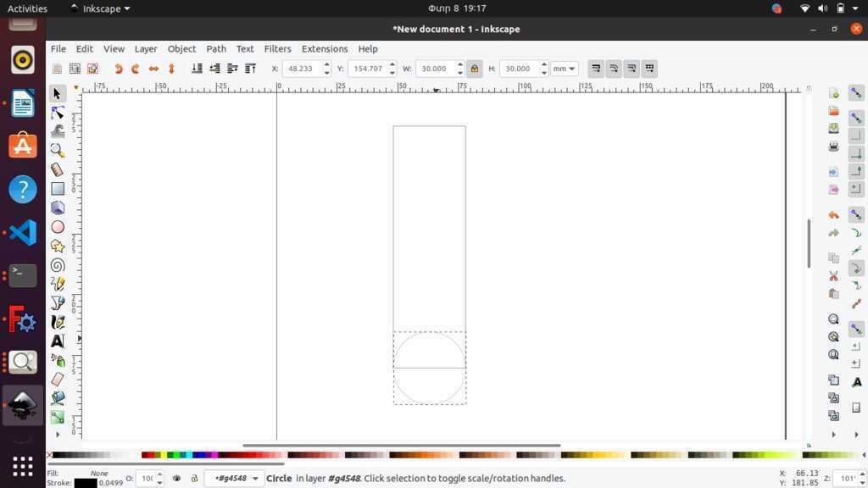This screenshot has width=868, height=488.
Task: Click the Print document icon
Action: pos(834,147)
